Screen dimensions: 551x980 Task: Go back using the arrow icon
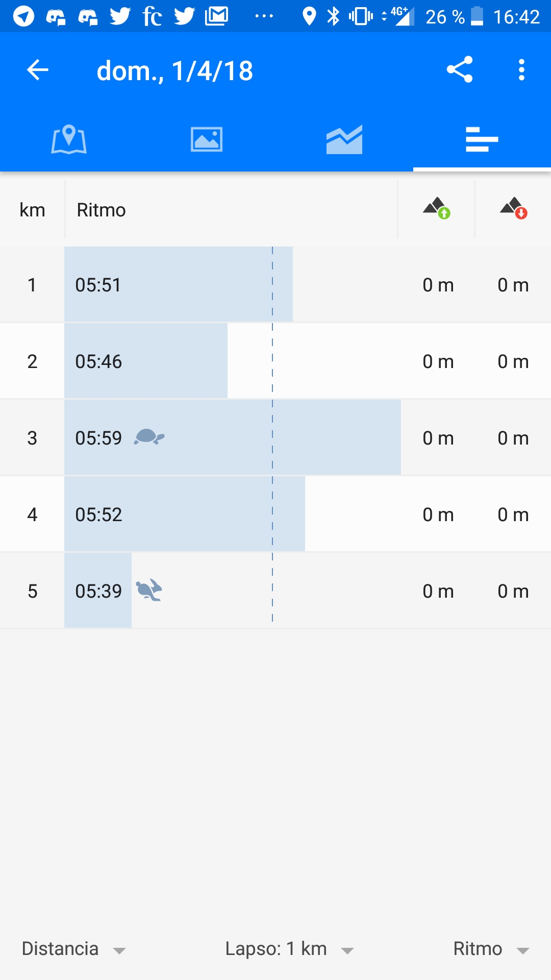pos(37,70)
